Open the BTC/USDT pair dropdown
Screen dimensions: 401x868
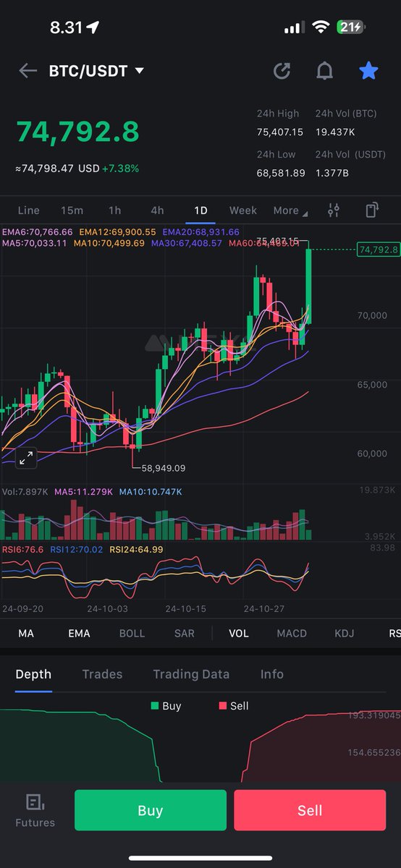[96, 71]
